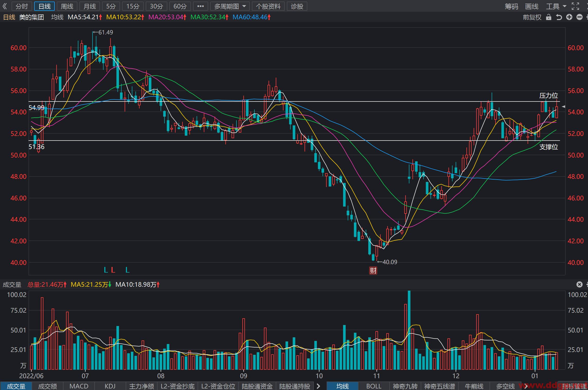Switch main indicator to BOLL
The width and height of the screenshot is (588, 390).
point(374,386)
